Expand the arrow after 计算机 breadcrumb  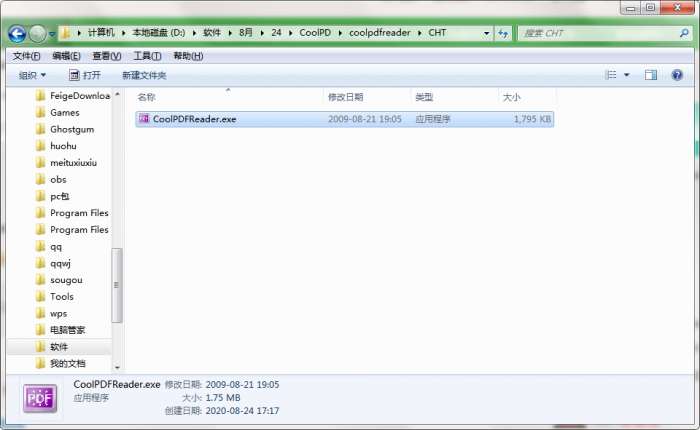click(x=123, y=33)
